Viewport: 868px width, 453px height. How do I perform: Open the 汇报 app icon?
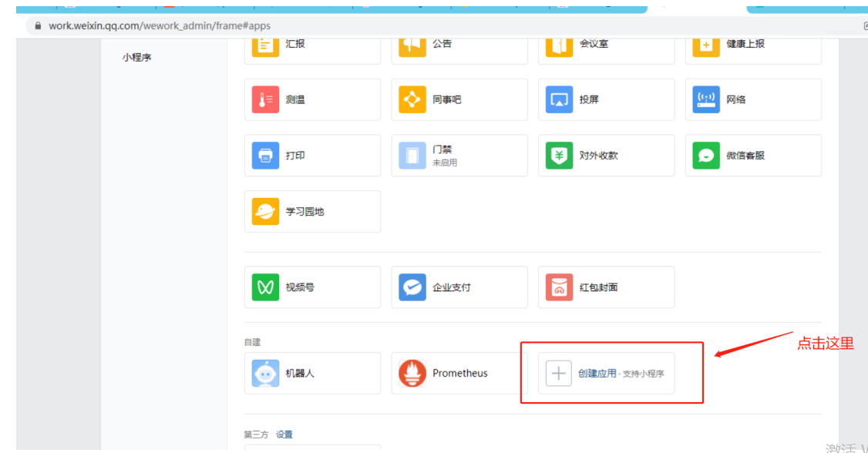click(x=265, y=47)
